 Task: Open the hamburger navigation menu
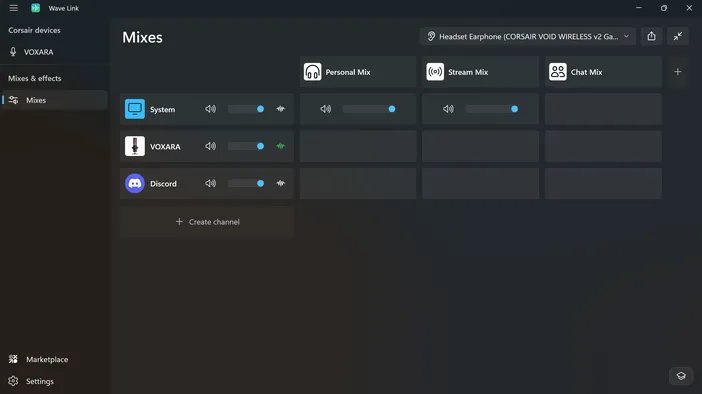tap(13, 8)
